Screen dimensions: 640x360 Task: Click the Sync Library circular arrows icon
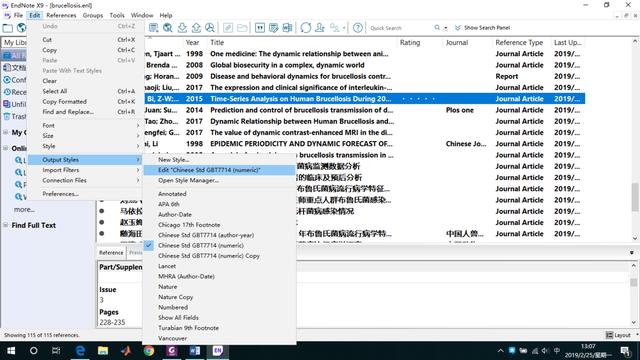(x=306, y=28)
